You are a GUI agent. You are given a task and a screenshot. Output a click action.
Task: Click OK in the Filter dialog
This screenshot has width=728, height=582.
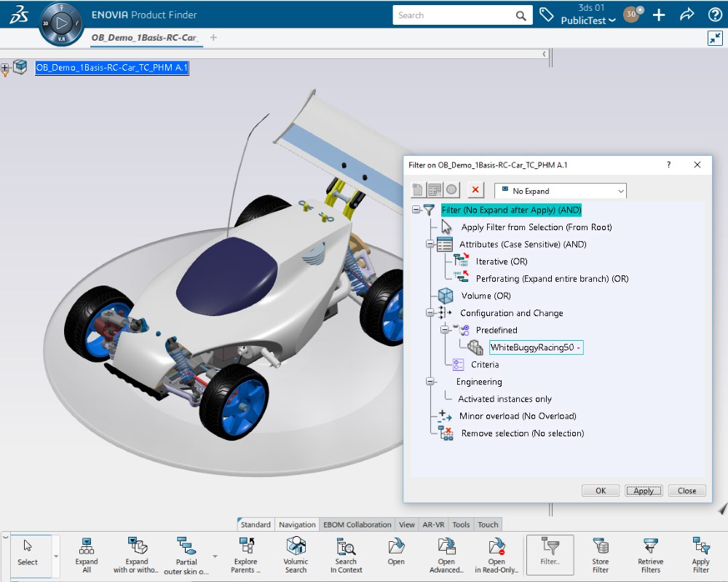pyautogui.click(x=601, y=490)
